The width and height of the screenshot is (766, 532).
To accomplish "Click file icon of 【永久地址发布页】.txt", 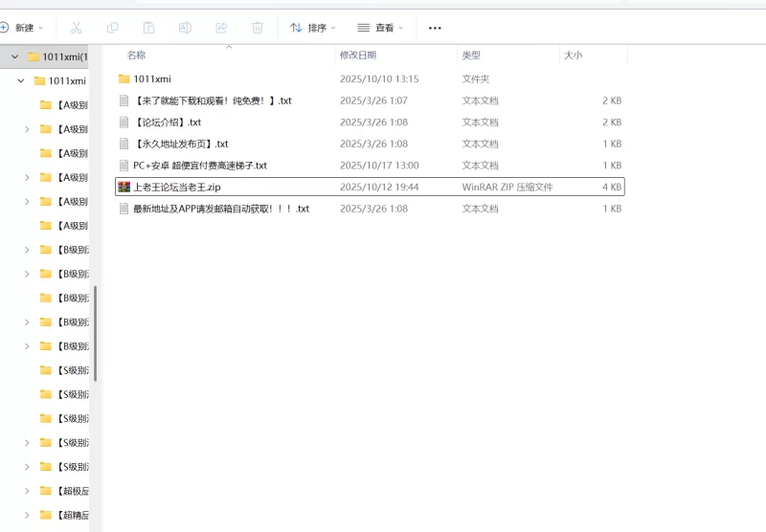I will 124,144.
